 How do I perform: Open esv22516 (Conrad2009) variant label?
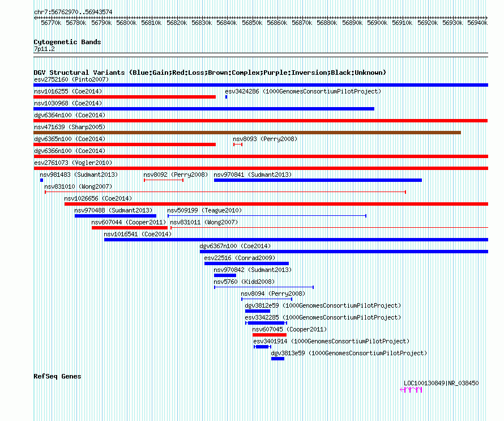click(240, 258)
